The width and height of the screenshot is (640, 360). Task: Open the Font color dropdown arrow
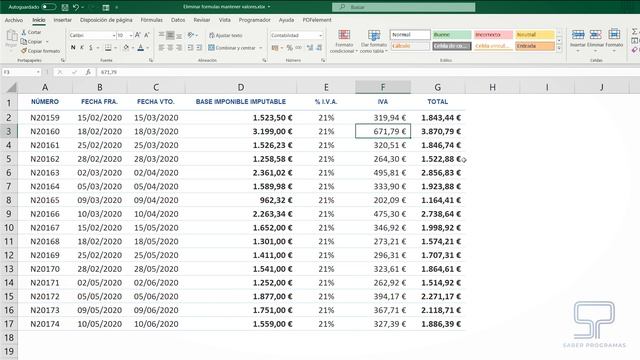[147, 48]
